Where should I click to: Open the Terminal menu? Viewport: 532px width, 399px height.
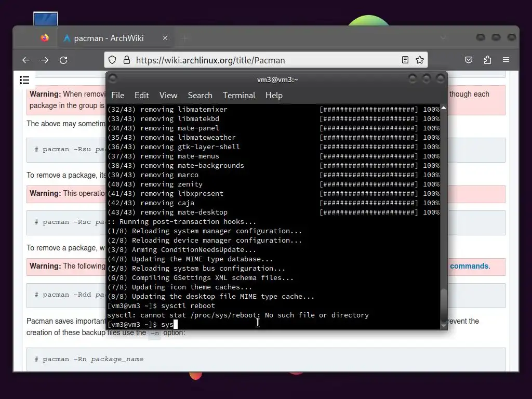(239, 96)
